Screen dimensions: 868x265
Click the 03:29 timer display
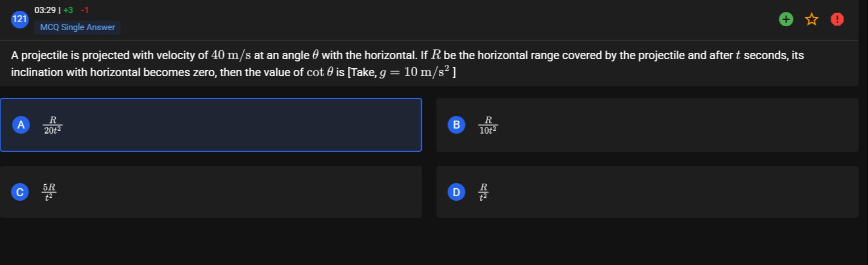click(45, 10)
